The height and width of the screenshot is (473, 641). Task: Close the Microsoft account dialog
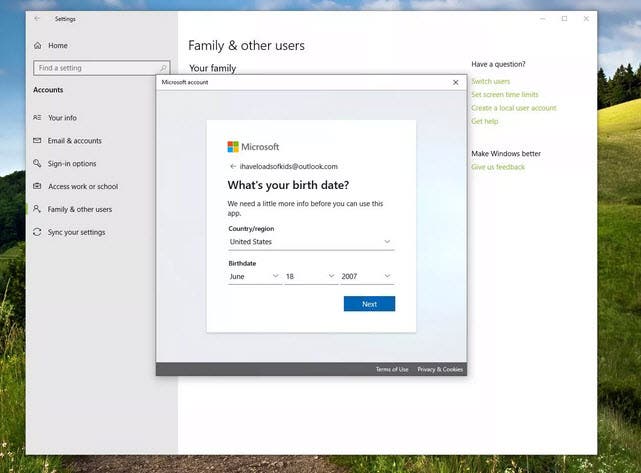455,82
